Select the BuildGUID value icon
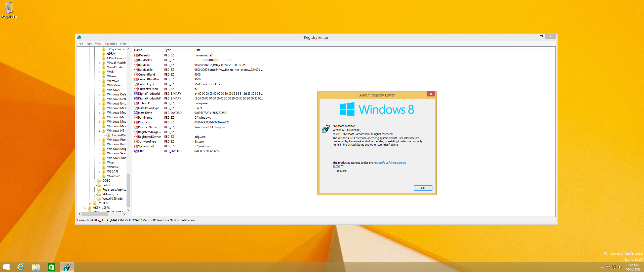Screen dimensions: 644x272 (x=136, y=60)
